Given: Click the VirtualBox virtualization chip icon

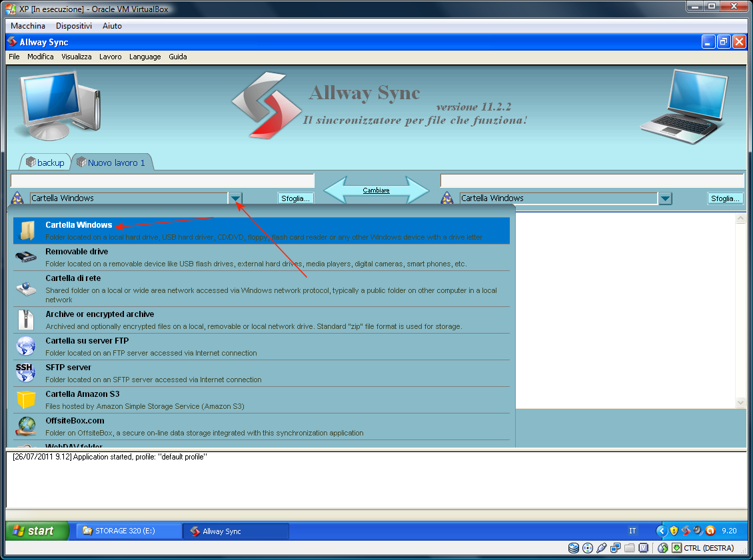Looking at the screenshot, I should [644, 548].
